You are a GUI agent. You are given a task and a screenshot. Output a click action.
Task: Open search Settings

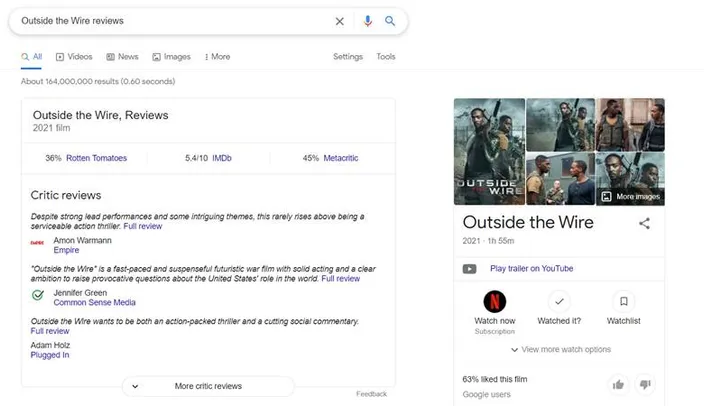click(348, 57)
